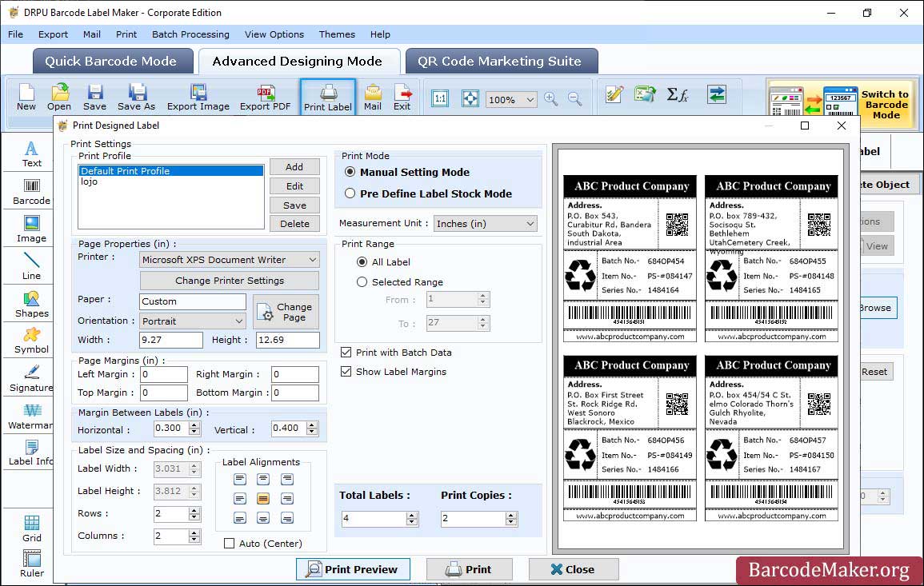The height and width of the screenshot is (586, 924).
Task: Select the Barcode tool in sidebar
Action: (31, 192)
